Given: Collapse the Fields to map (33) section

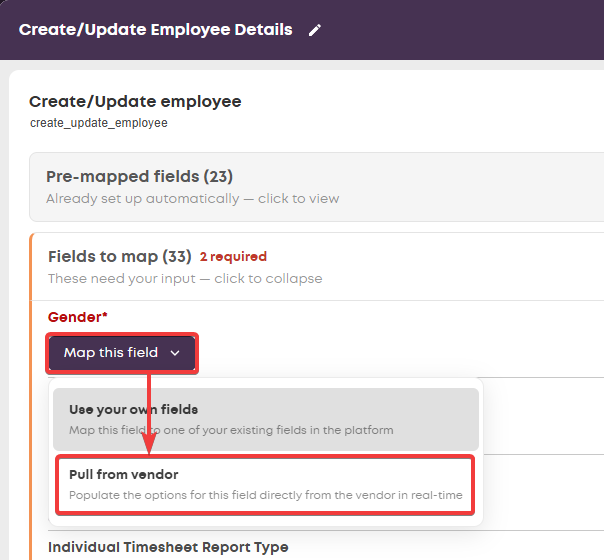Looking at the screenshot, I should click(x=317, y=267).
